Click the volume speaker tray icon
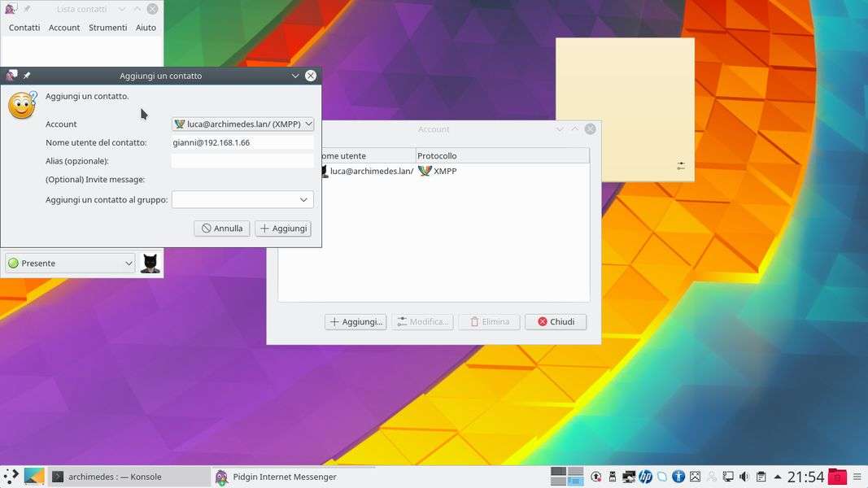This screenshot has height=488, width=868. (744, 477)
